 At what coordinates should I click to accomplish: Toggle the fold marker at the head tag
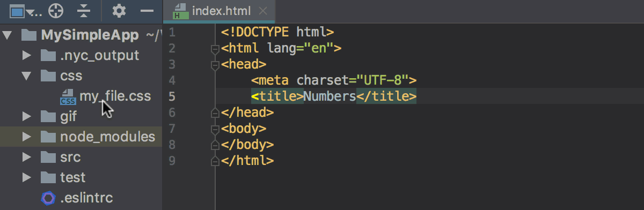215,64
